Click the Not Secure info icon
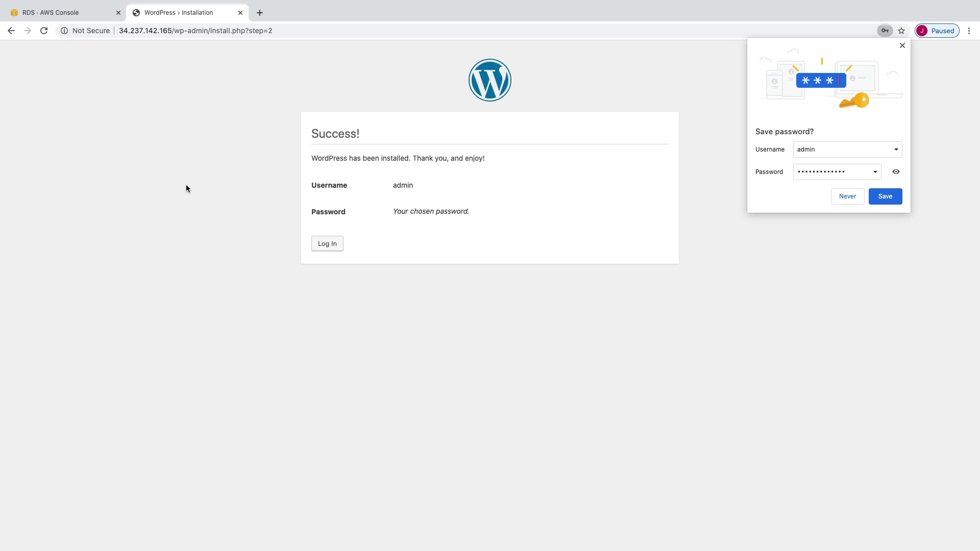This screenshot has height=551, width=980. tap(64, 31)
